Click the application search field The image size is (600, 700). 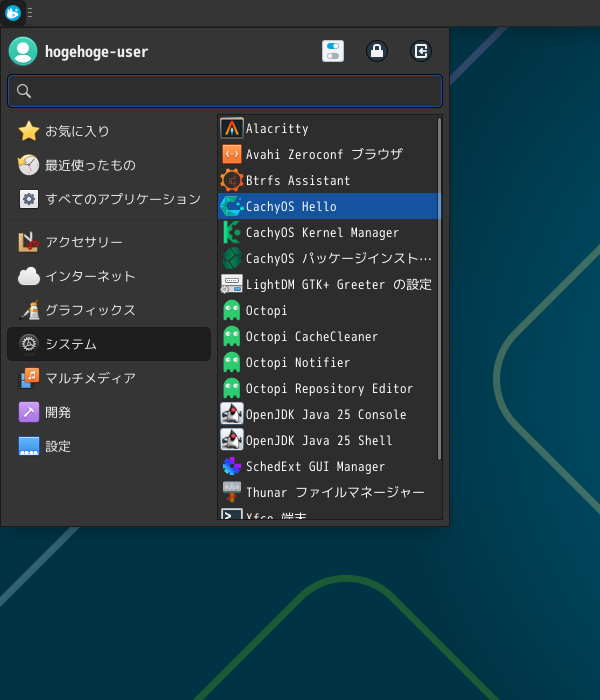point(225,91)
